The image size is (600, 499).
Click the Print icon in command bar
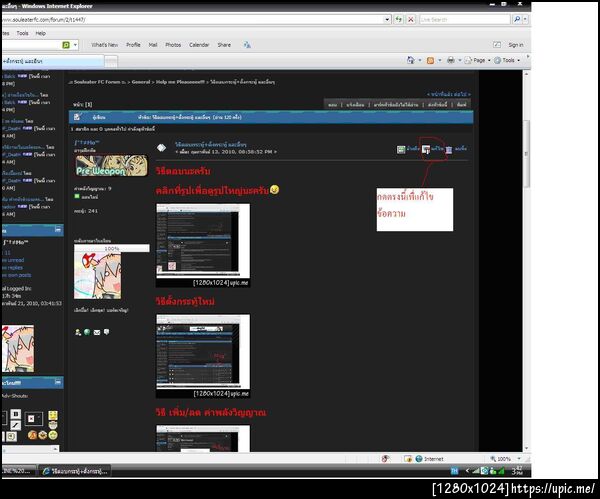pos(451,60)
